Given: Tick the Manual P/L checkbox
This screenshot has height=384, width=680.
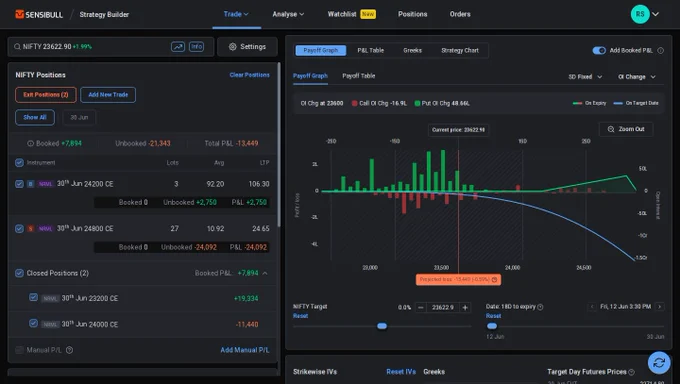Looking at the screenshot, I should (x=19, y=350).
